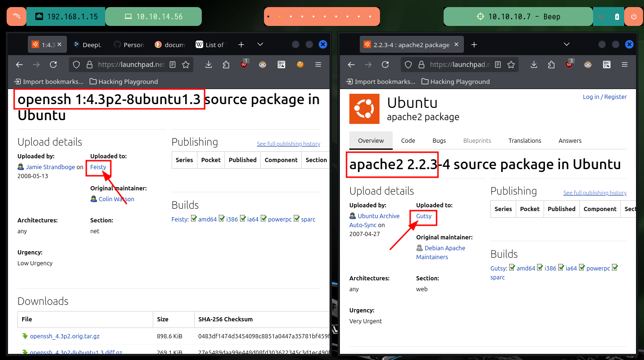This screenshot has width=644, height=360.
Task: Show the lock site info in left browser
Action: pyautogui.click(x=89, y=65)
